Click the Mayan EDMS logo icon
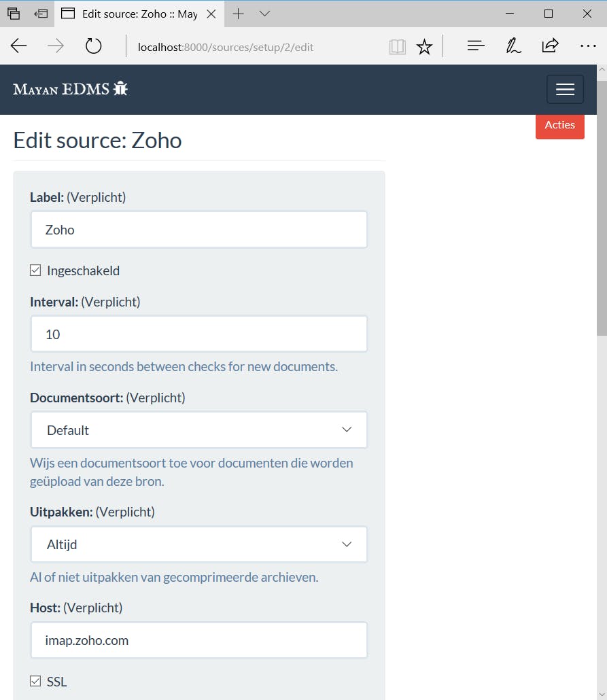Screen dimensions: 607x700 121,88
